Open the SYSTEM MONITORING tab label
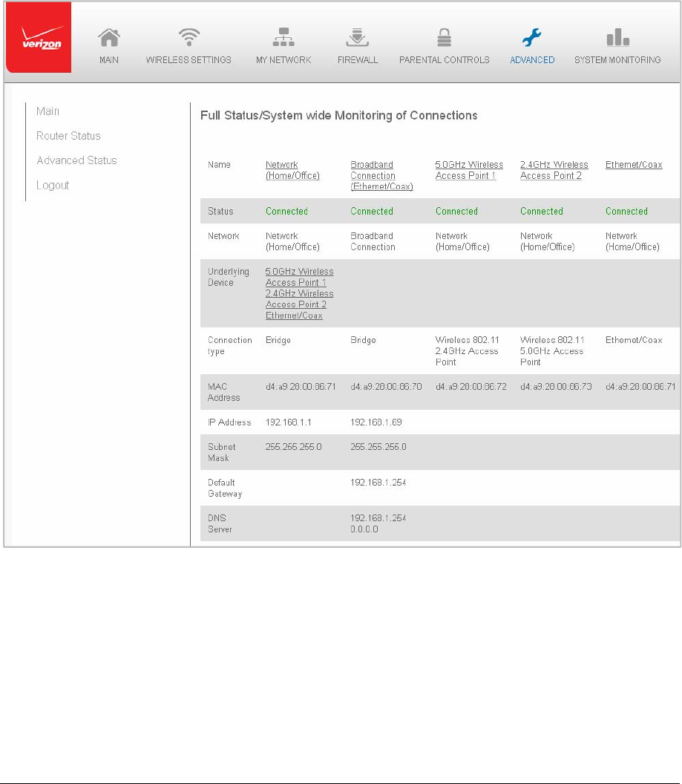 point(617,60)
